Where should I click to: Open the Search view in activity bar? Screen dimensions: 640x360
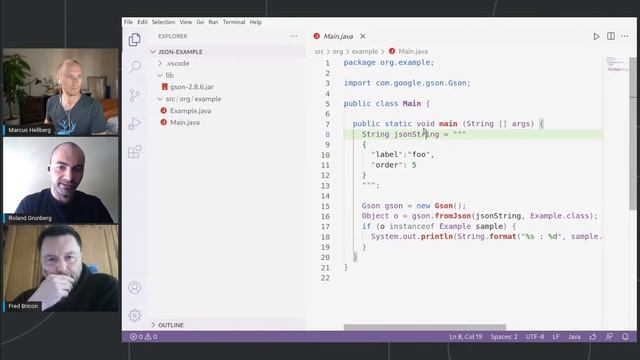coord(135,67)
